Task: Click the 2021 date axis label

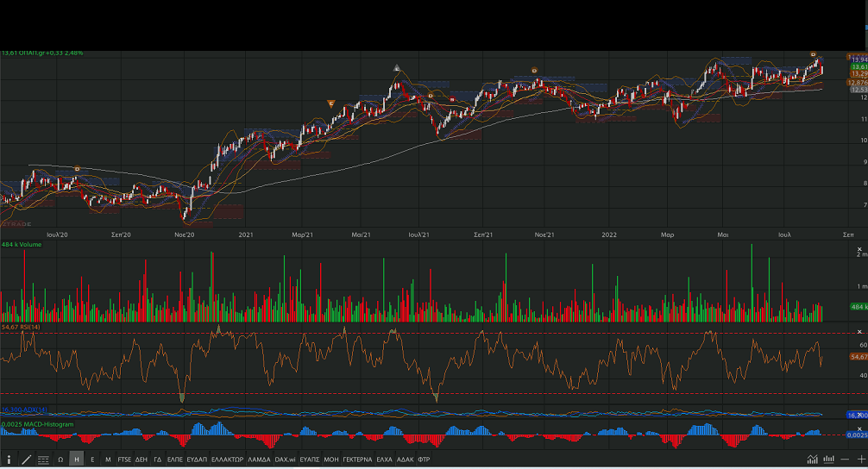Action: tap(246, 235)
